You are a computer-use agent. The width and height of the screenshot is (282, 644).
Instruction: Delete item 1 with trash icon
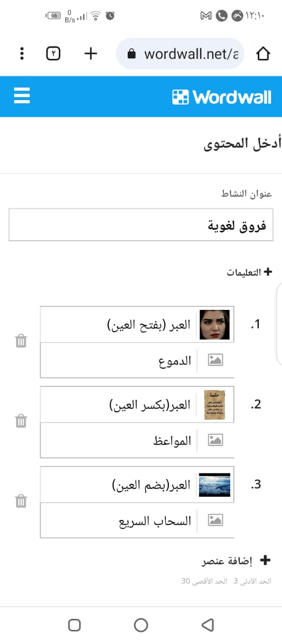pyautogui.click(x=21, y=341)
